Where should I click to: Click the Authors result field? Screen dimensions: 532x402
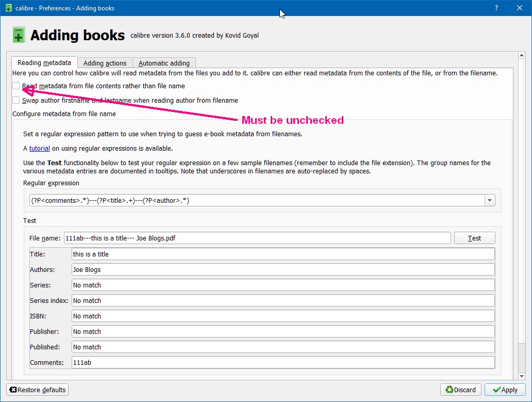(x=283, y=269)
